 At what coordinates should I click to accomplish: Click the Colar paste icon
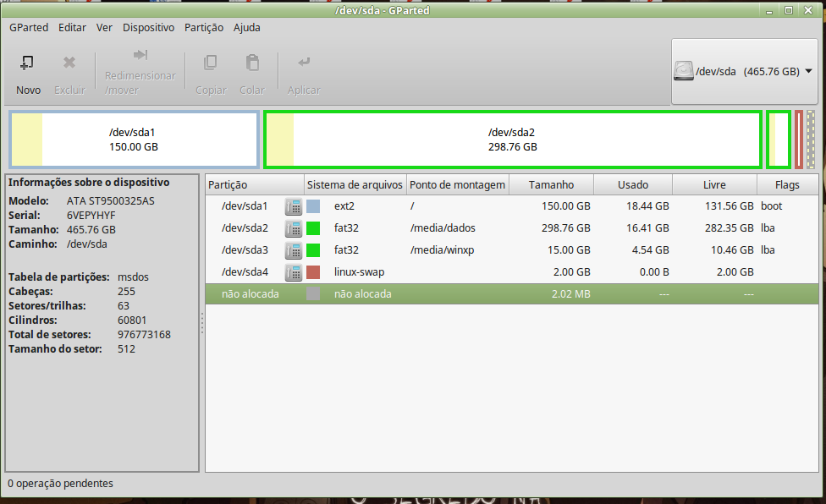click(x=252, y=63)
